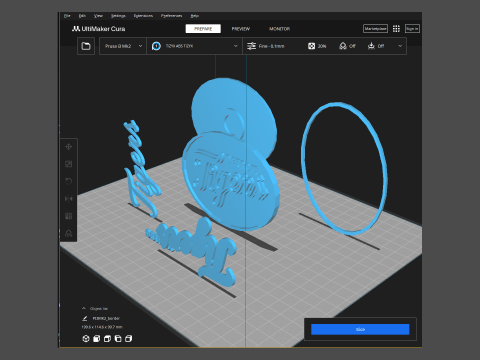Switch to the MONITOR tab
The width and height of the screenshot is (480, 360).
coord(279,29)
